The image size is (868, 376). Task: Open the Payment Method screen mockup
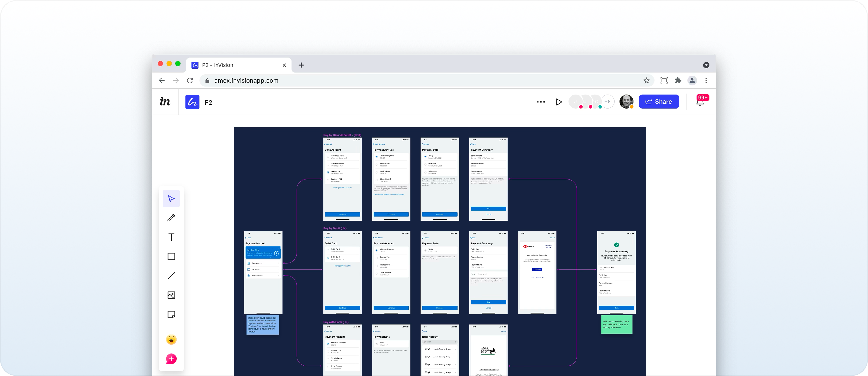[263, 272]
